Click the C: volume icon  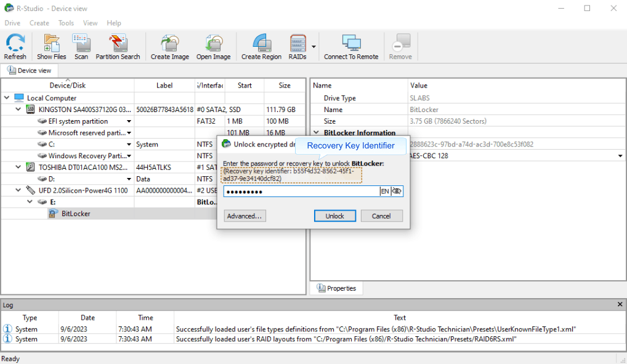tap(42, 144)
